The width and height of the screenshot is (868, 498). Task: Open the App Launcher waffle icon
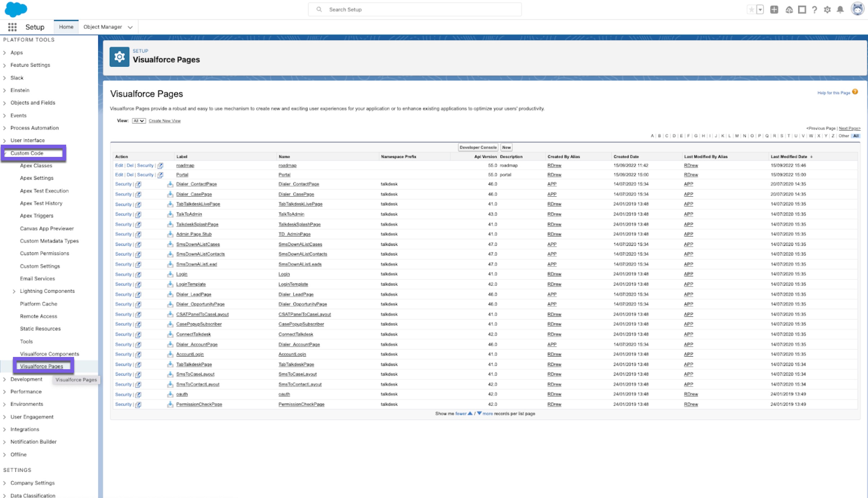pos(12,27)
